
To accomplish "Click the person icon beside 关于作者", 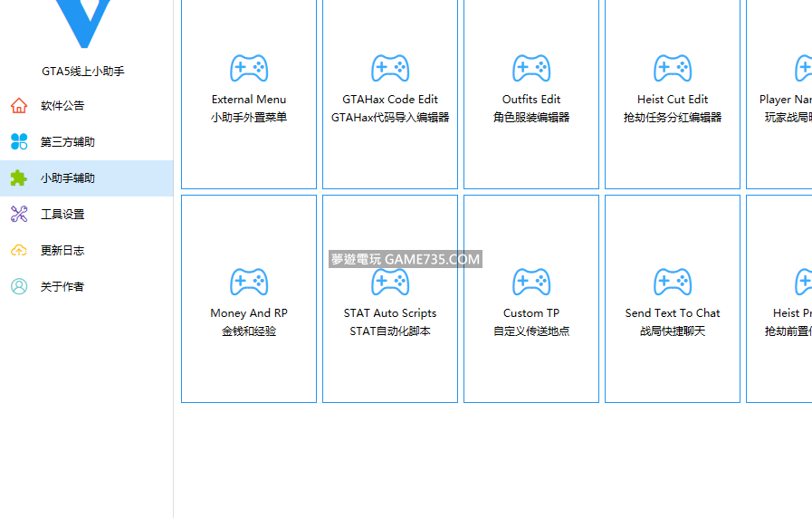I will 19,287.
